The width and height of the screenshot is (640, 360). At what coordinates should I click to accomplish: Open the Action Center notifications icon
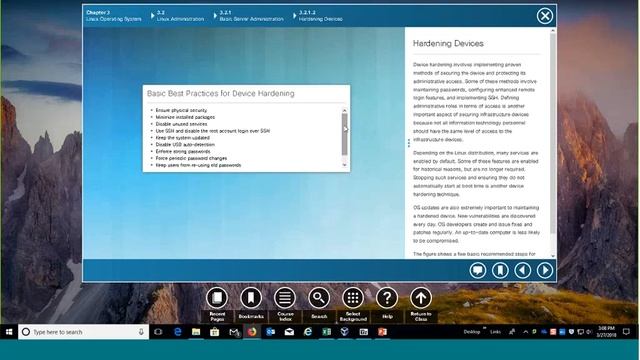point(627,332)
